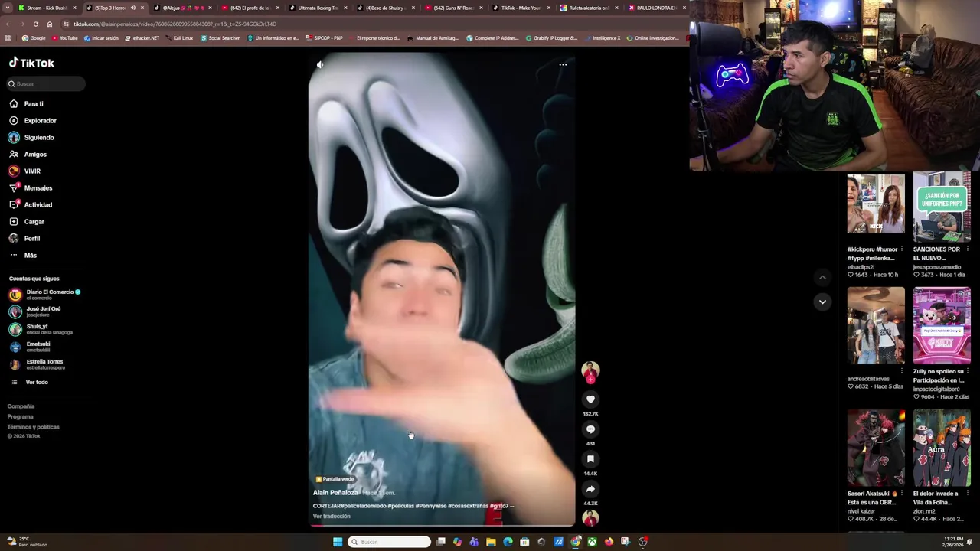Viewport: 980px width, 551px height.
Task: Open the Amigos section
Action: click(x=28, y=154)
